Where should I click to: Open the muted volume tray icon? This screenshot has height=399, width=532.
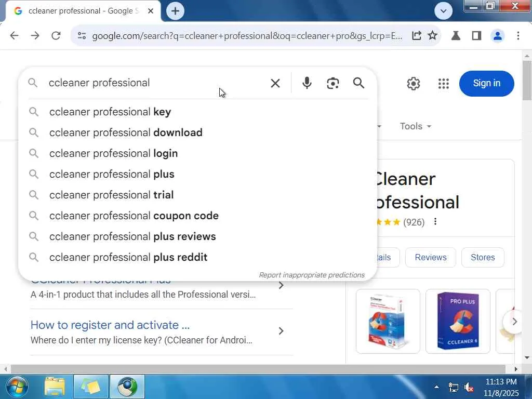pos(469,387)
